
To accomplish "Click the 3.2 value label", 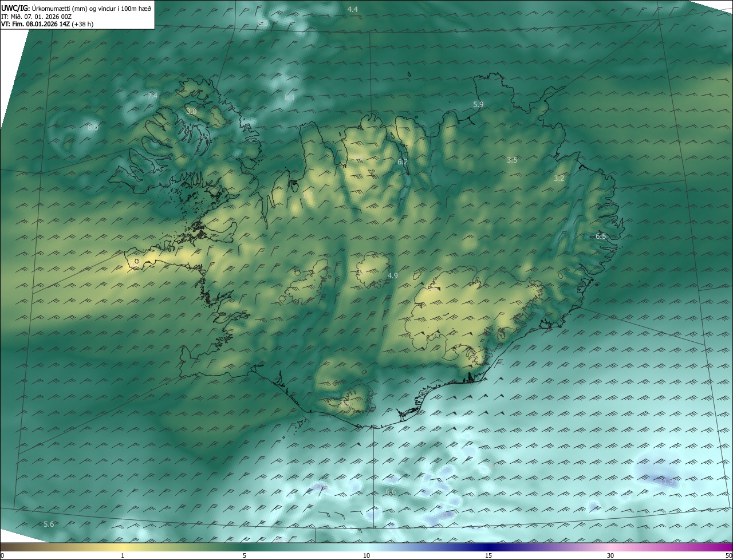I will point(559,179).
